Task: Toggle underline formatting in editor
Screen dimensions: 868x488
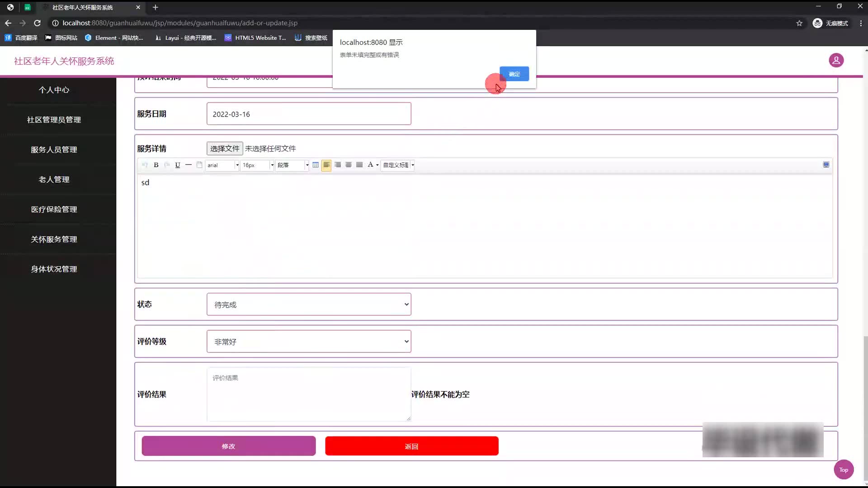Action: pyautogui.click(x=178, y=165)
